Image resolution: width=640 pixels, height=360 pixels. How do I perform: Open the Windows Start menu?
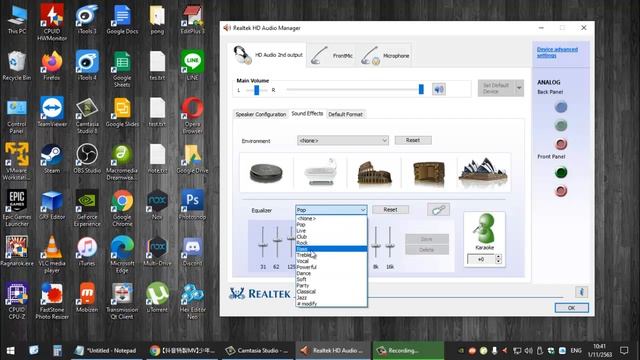click(x=11, y=351)
